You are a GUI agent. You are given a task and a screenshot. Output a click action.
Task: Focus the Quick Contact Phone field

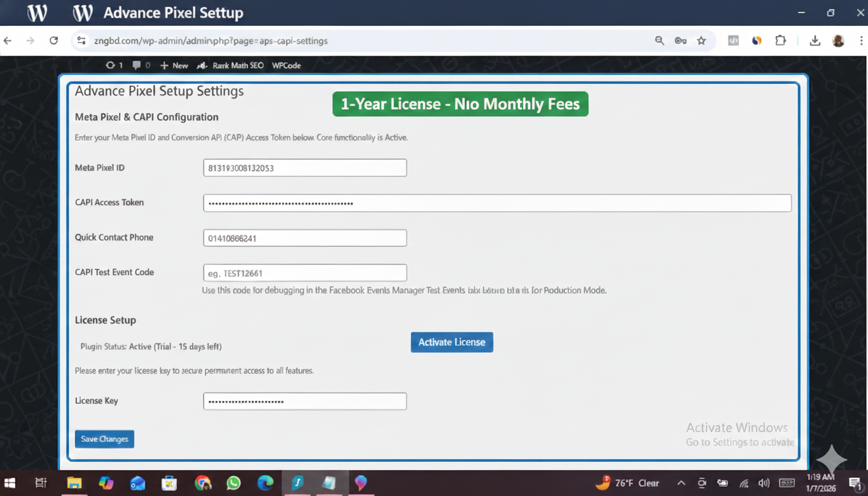[305, 238]
